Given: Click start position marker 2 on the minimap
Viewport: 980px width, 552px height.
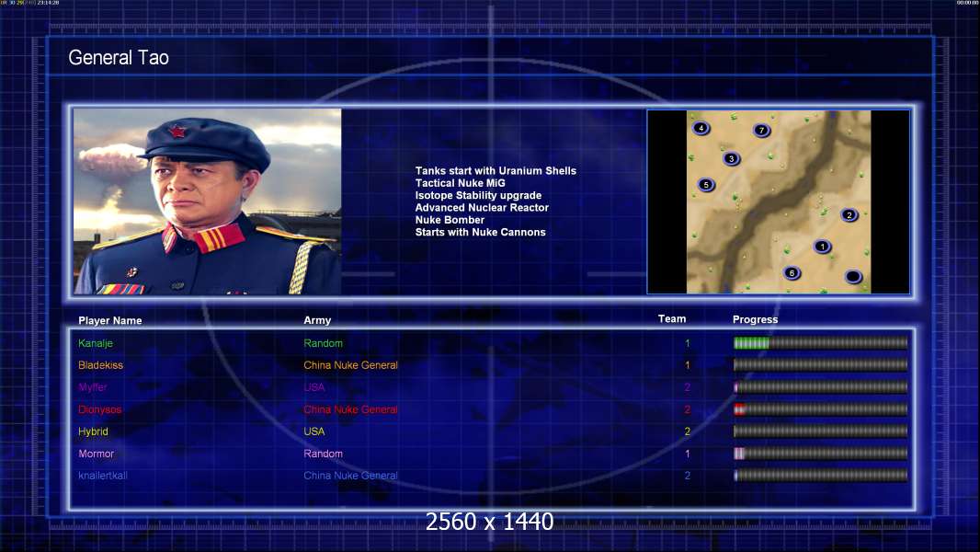Looking at the screenshot, I should [849, 215].
